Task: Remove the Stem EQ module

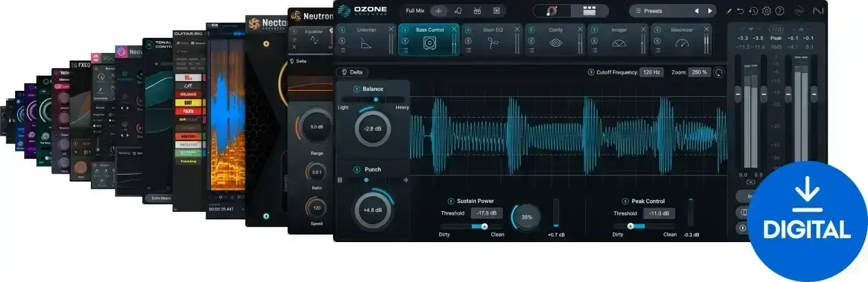Action: [517, 30]
